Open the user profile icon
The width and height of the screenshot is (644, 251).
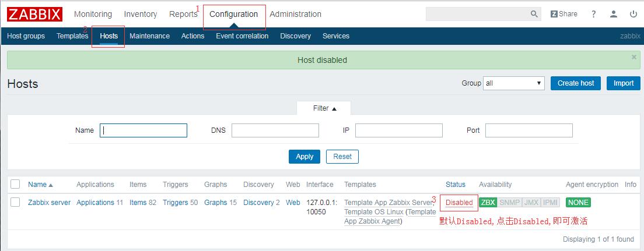pyautogui.click(x=613, y=14)
